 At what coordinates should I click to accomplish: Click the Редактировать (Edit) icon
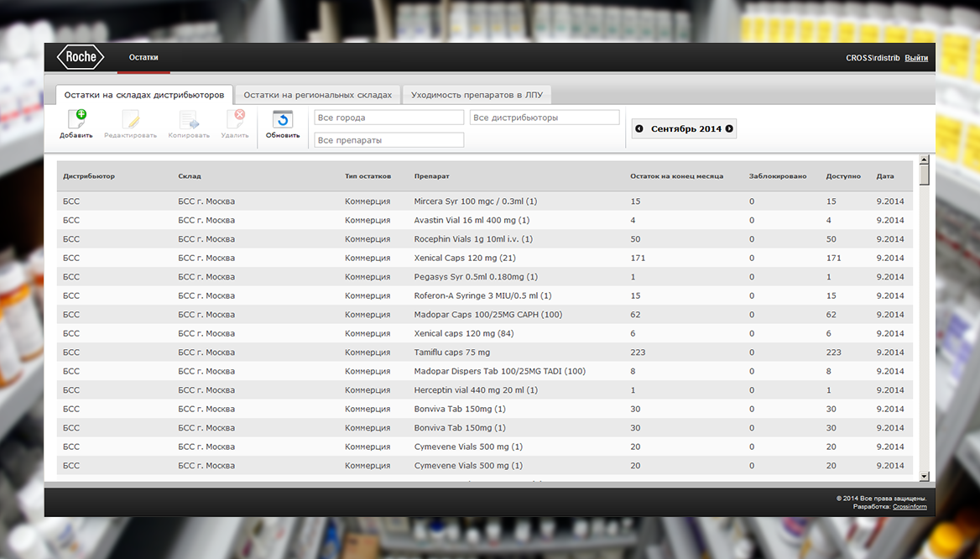pos(130,120)
